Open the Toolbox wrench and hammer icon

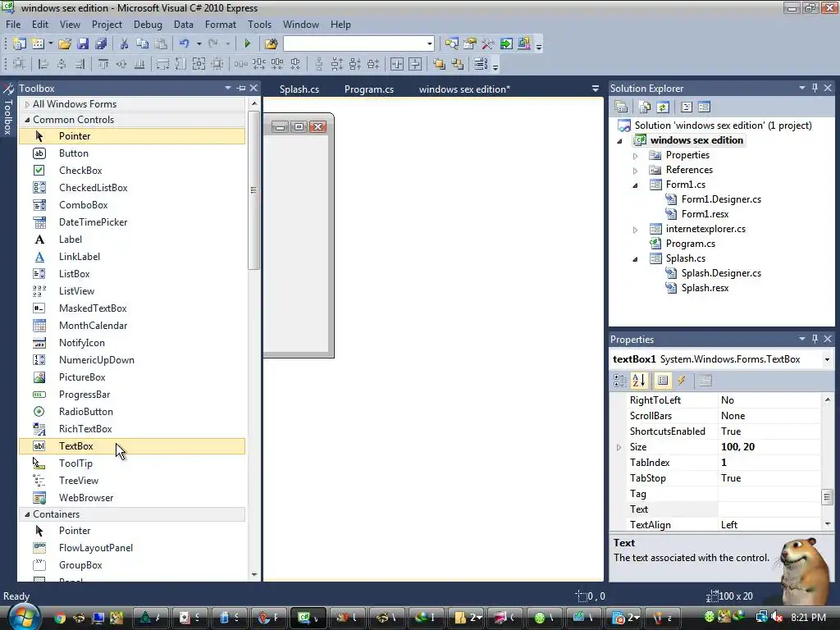point(487,43)
